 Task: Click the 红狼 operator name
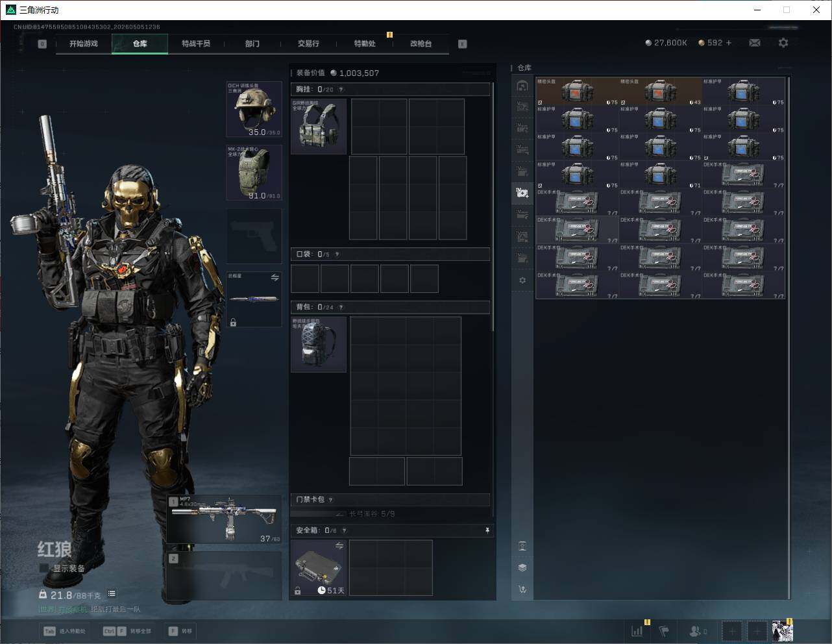(54, 549)
